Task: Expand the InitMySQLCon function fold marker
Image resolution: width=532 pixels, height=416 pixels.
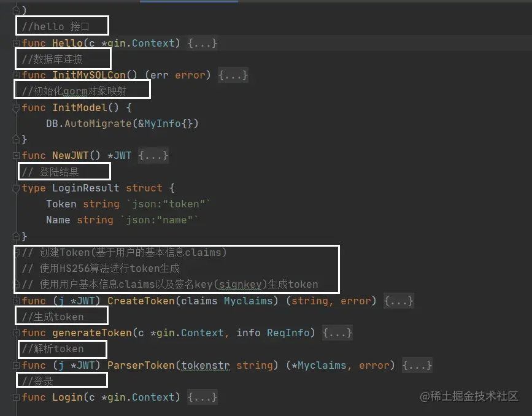Action: (16, 75)
